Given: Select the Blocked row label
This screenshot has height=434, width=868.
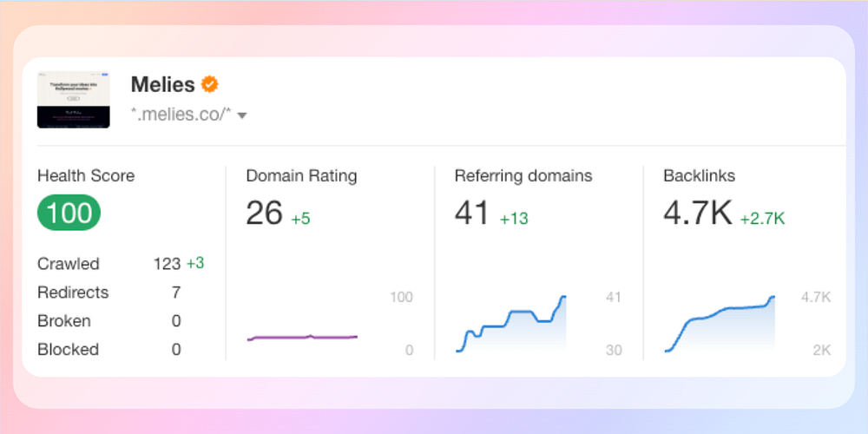Looking at the screenshot, I should [x=68, y=350].
